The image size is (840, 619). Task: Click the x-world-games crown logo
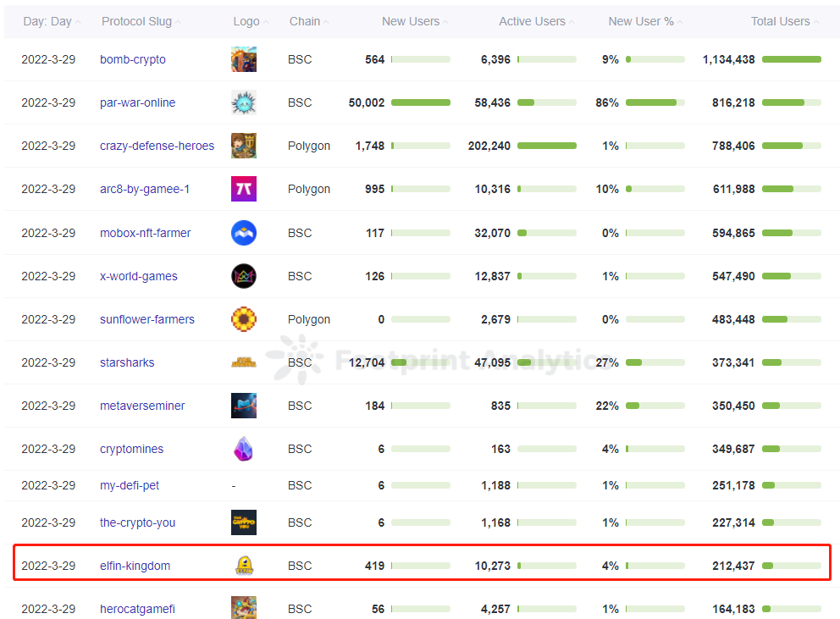pos(244,276)
